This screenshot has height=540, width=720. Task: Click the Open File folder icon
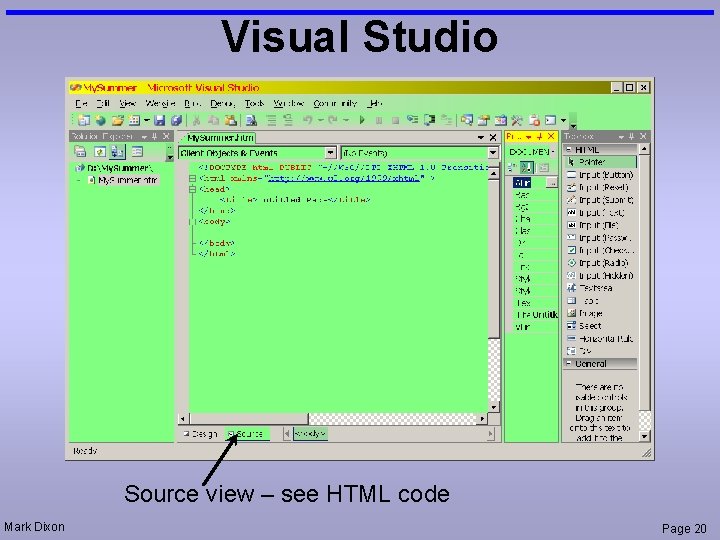tap(118, 120)
